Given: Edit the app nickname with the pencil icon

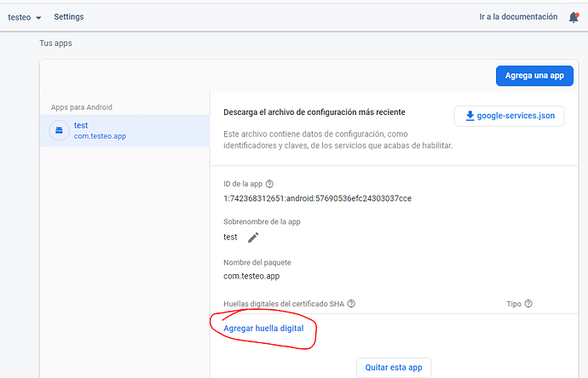Looking at the screenshot, I should (x=253, y=238).
